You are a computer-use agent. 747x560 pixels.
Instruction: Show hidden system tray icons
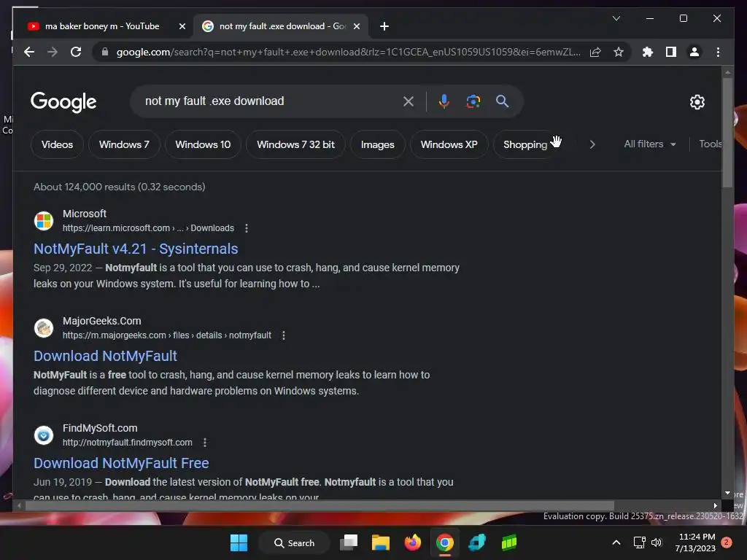[616, 542]
